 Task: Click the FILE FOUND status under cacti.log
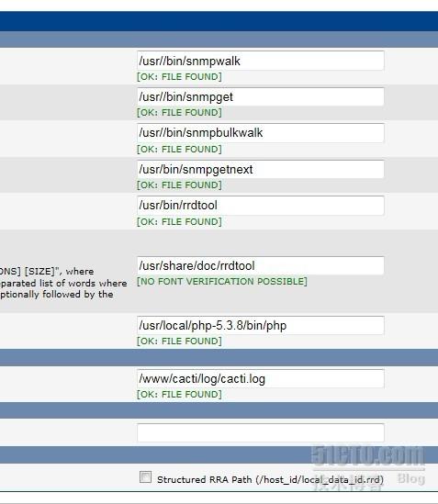tap(179, 395)
